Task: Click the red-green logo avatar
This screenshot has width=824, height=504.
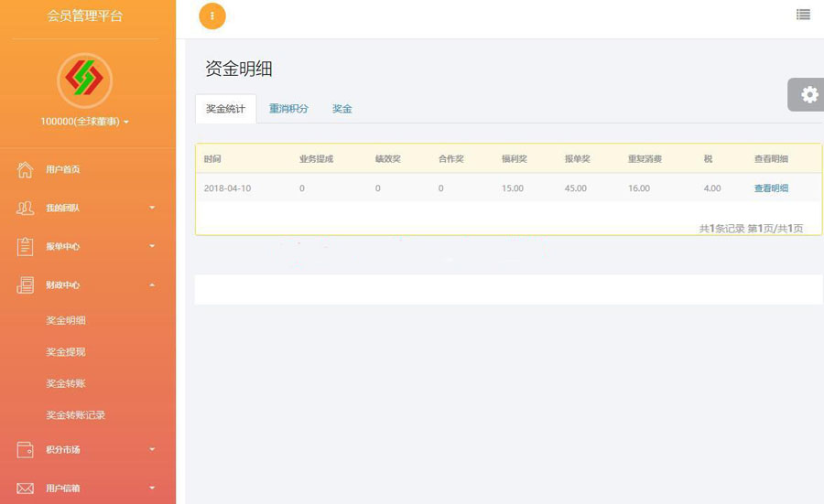Action: pos(84,80)
